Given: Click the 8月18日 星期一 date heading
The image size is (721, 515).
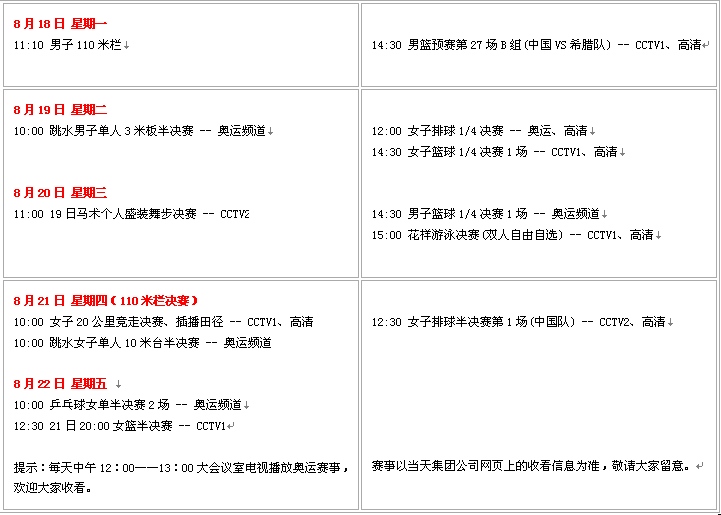Looking at the screenshot, I should (x=60, y=23).
